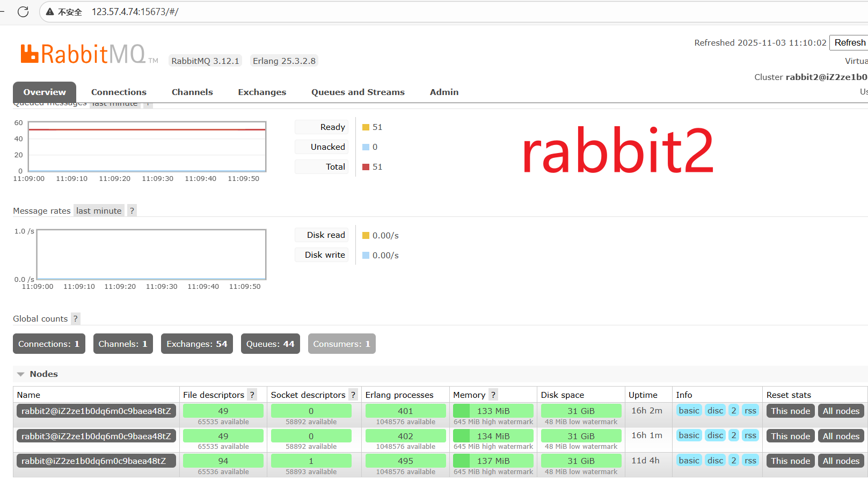Viewport: 868px width, 480px height.
Task: Open node rabbit2@iZ2ze1b0dq6m0c9baea48tZ
Action: click(x=96, y=411)
